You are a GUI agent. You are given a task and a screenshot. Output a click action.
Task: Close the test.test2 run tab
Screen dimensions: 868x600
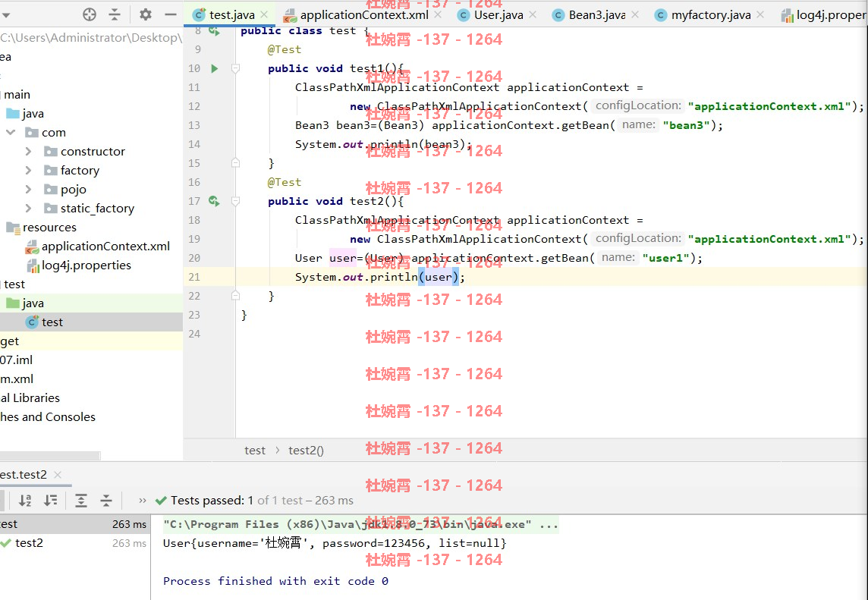(x=58, y=475)
